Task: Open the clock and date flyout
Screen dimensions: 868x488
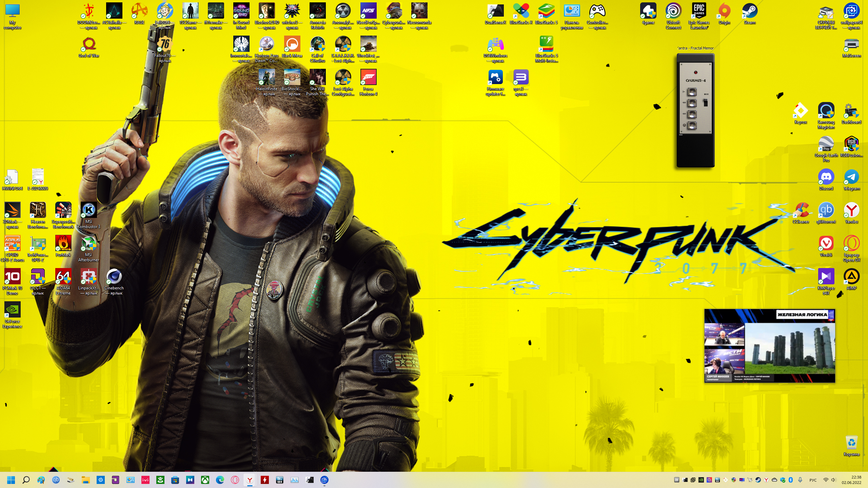Action: (x=851, y=480)
